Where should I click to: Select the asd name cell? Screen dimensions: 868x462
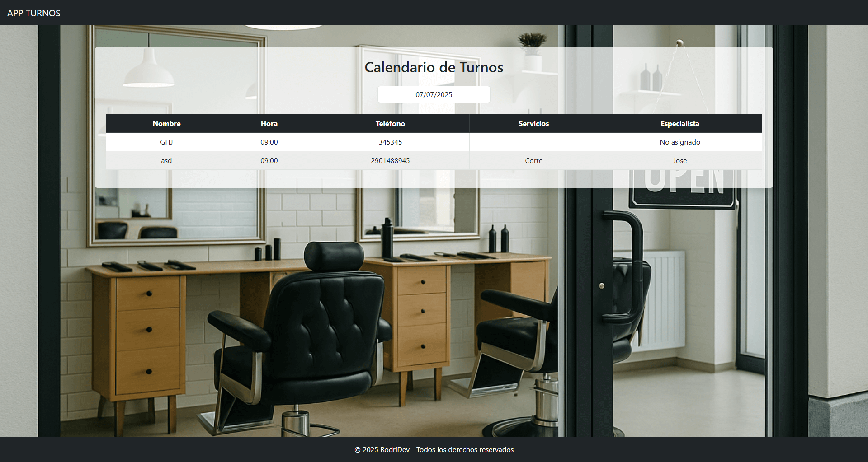pyautogui.click(x=166, y=160)
